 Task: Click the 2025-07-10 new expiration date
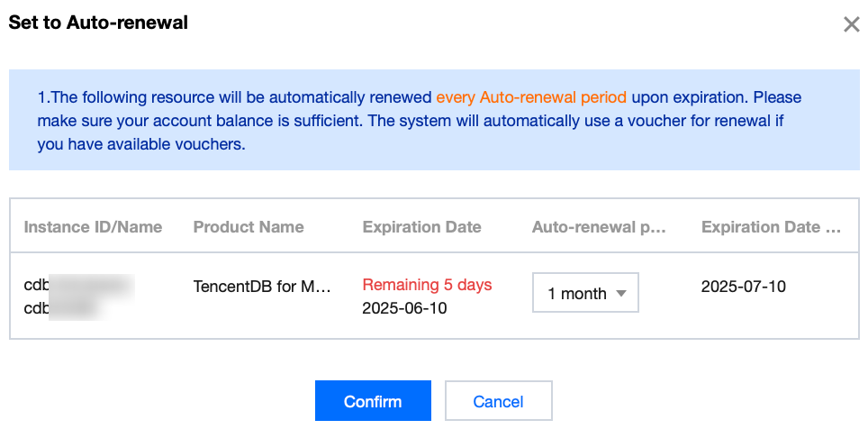point(743,287)
